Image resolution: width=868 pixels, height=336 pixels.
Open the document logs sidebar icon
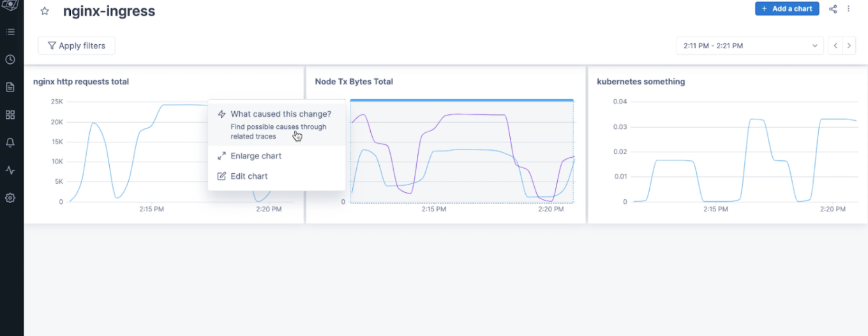[x=10, y=87]
